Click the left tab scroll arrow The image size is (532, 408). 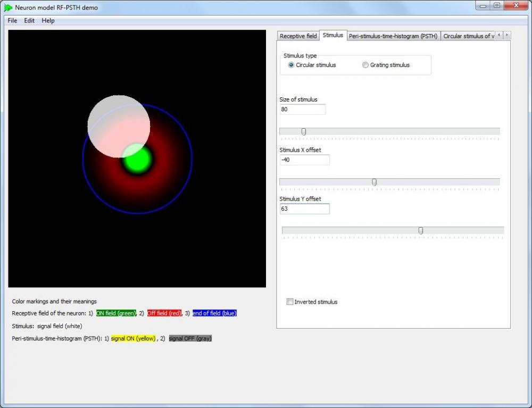pos(499,35)
